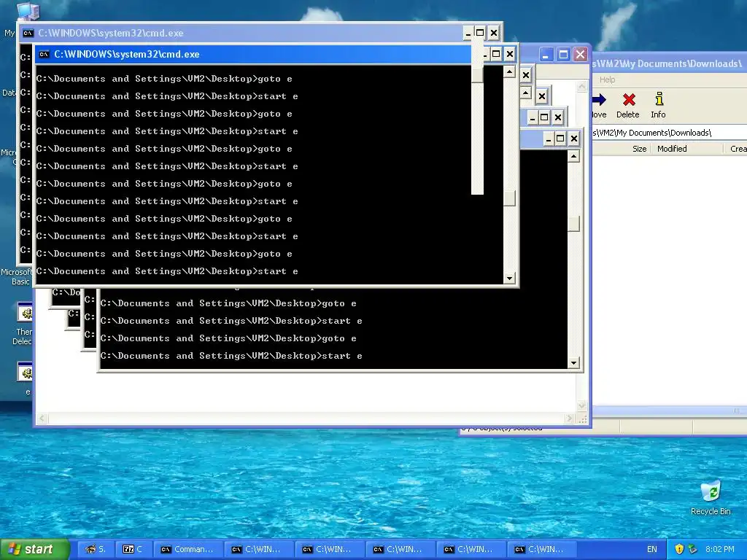Image resolution: width=747 pixels, height=560 pixels.
Task: Click the lower cmd window's scrollbar thumb
Action: (573, 224)
